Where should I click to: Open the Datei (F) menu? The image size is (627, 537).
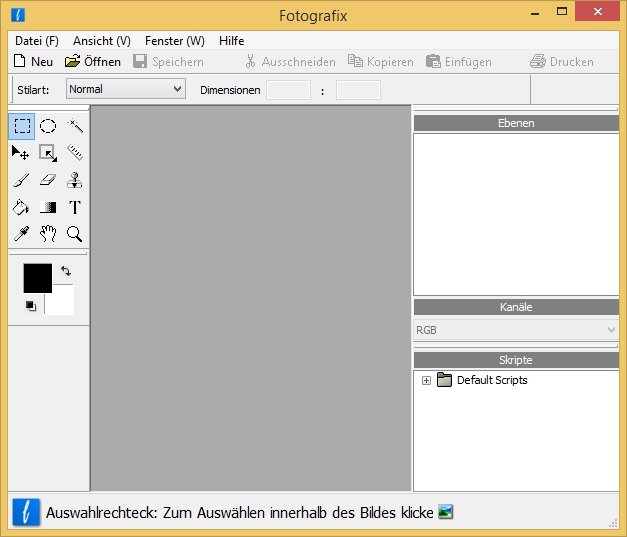point(37,41)
